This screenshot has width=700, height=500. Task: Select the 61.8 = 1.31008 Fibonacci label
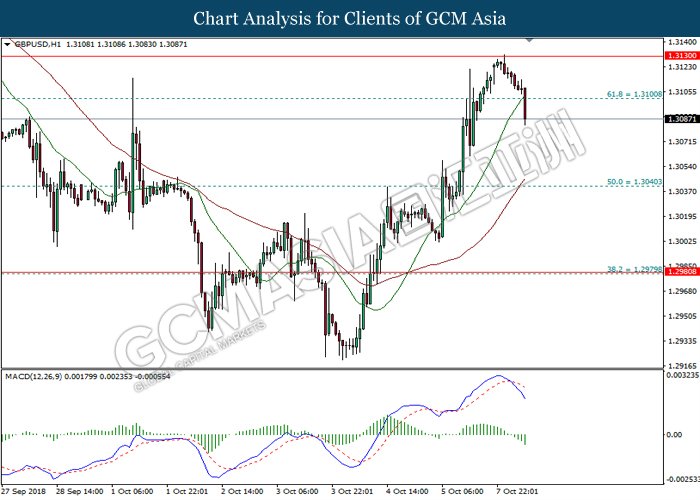coord(634,94)
